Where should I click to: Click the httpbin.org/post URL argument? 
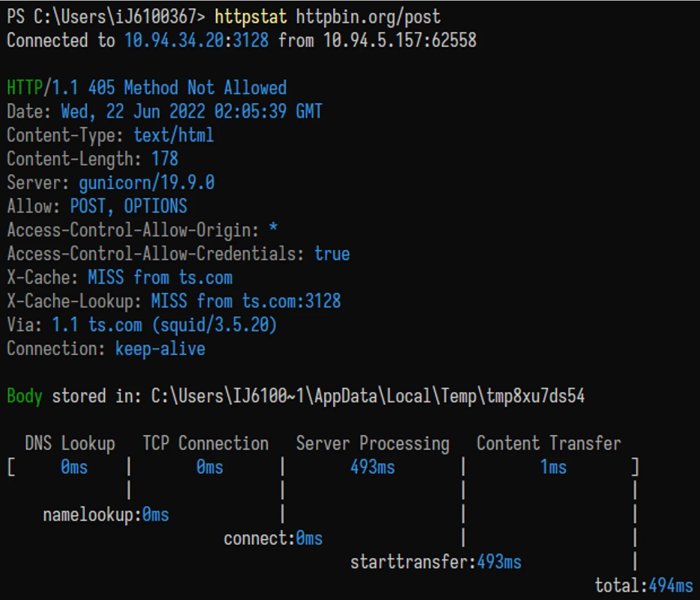pyautogui.click(x=368, y=17)
